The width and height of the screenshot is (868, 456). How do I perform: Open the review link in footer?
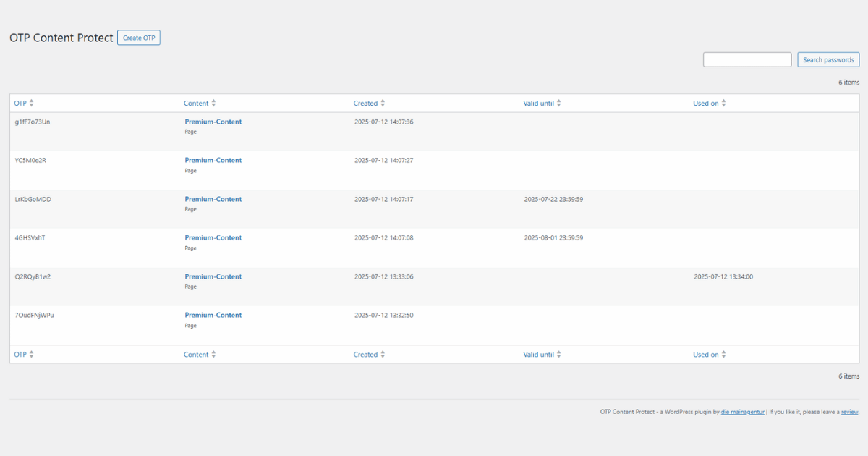pyautogui.click(x=849, y=412)
